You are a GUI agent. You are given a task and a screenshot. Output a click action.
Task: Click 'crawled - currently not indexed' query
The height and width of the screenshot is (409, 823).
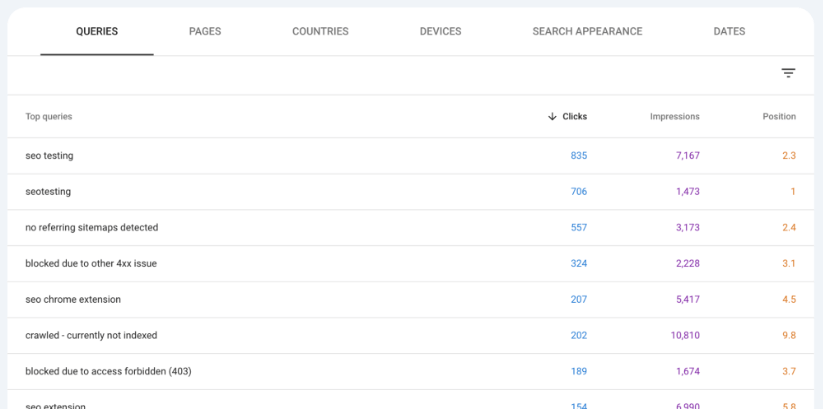91,336
